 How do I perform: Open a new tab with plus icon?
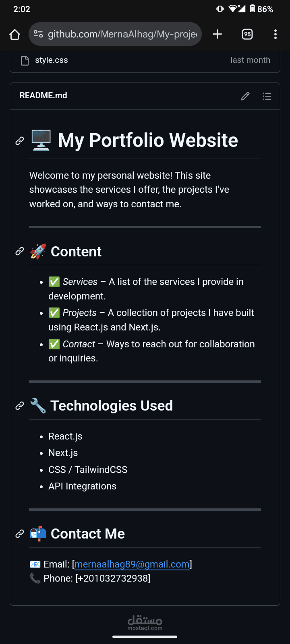point(217,34)
